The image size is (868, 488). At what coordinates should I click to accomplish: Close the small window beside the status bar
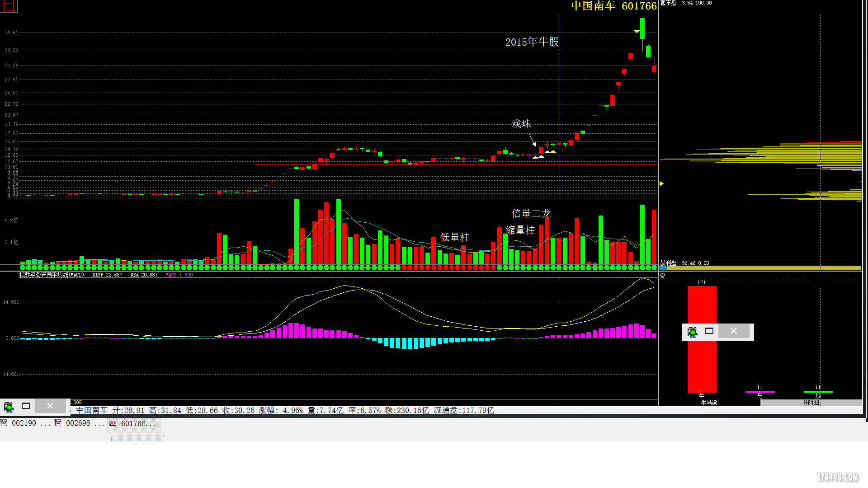50,406
